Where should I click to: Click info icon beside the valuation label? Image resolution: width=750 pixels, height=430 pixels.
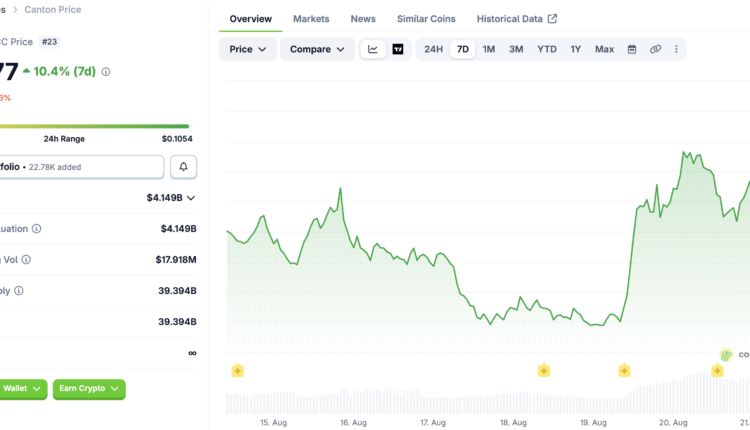pos(36,229)
